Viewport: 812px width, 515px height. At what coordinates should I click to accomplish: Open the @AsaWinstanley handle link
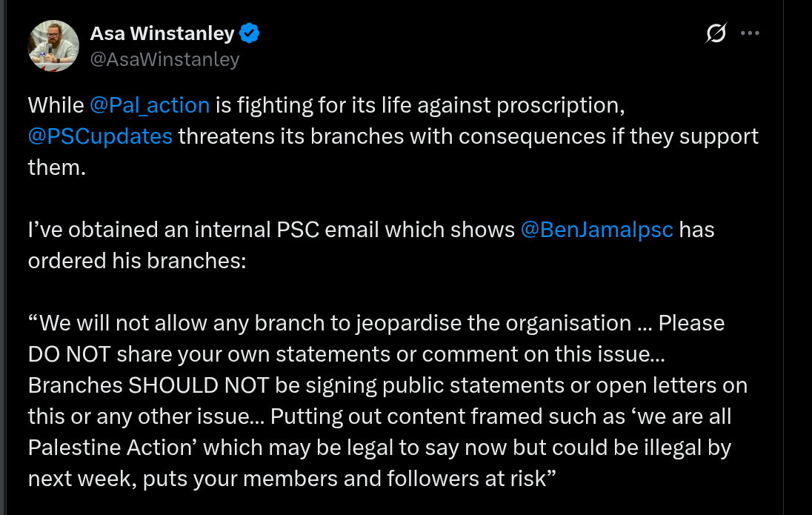[164, 59]
